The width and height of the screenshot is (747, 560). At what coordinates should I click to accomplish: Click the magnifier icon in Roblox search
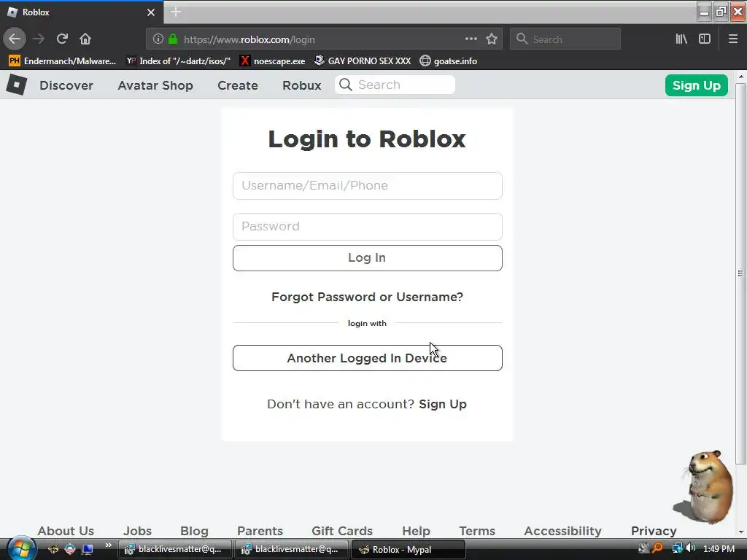click(346, 85)
